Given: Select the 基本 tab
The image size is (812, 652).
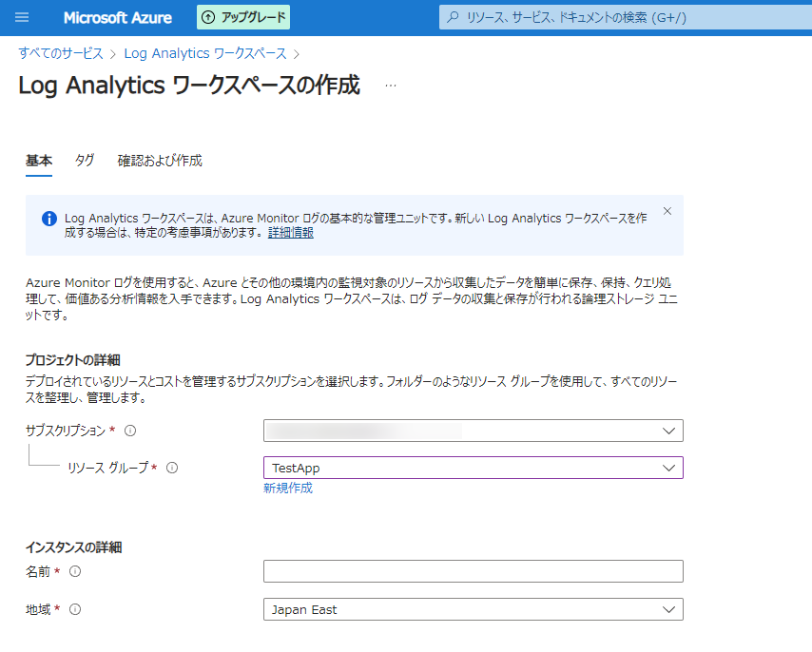Looking at the screenshot, I should coord(39,161).
